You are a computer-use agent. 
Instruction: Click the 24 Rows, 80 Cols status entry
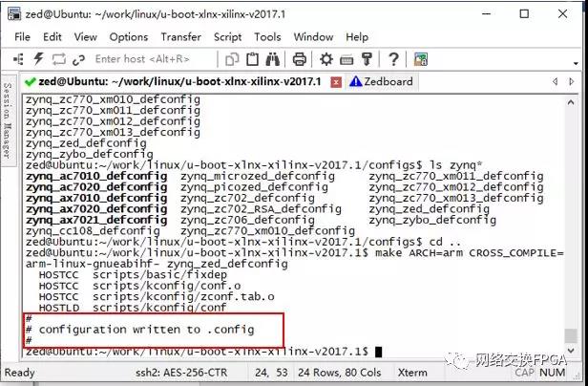[x=340, y=373]
